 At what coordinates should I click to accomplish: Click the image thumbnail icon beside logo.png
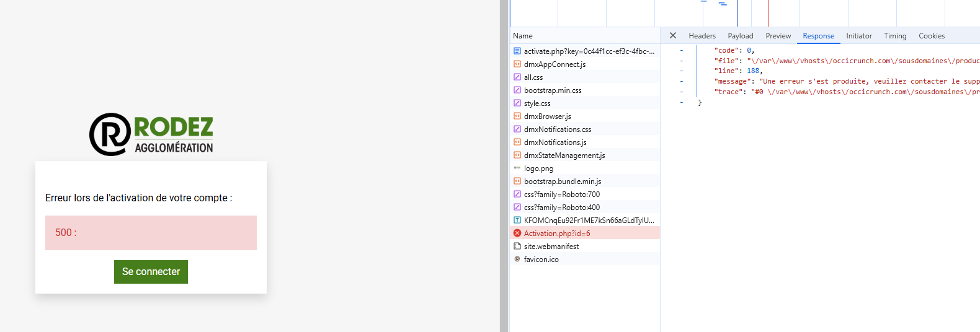pyautogui.click(x=517, y=168)
